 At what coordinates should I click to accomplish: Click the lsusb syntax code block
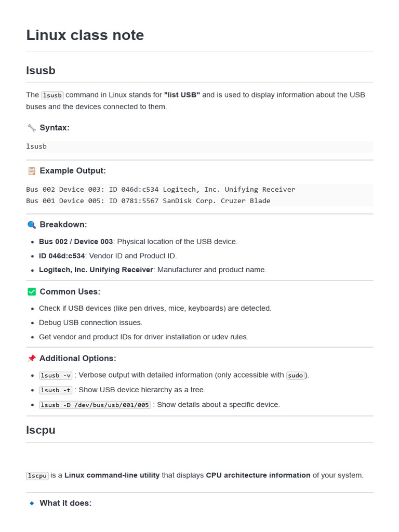pos(199,147)
